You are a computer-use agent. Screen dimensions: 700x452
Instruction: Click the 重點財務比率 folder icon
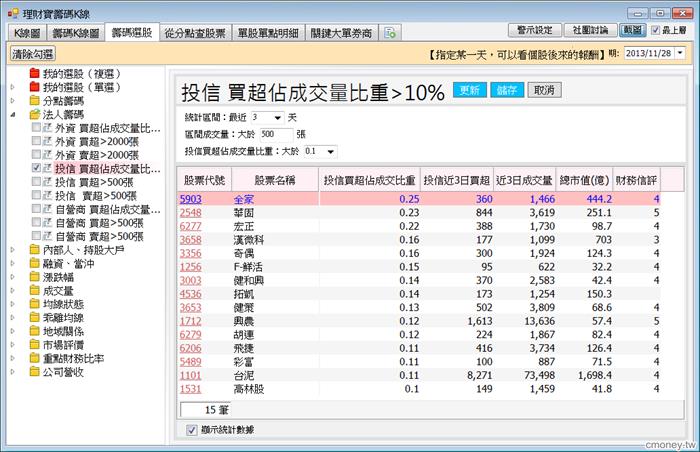[34, 358]
